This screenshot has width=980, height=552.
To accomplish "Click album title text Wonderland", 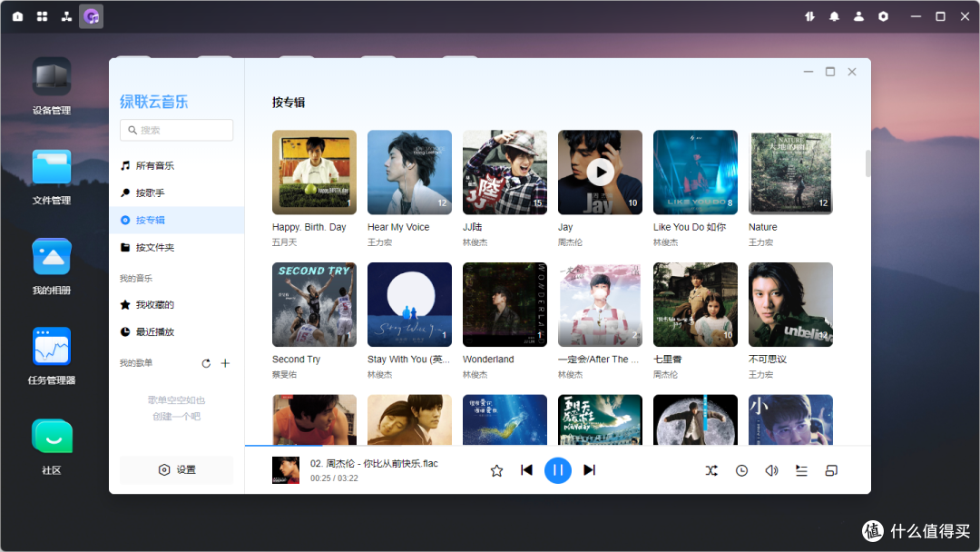I will [488, 360].
